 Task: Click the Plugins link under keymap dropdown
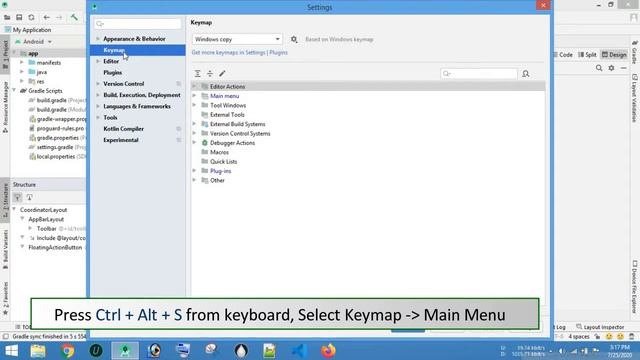pyautogui.click(x=278, y=53)
